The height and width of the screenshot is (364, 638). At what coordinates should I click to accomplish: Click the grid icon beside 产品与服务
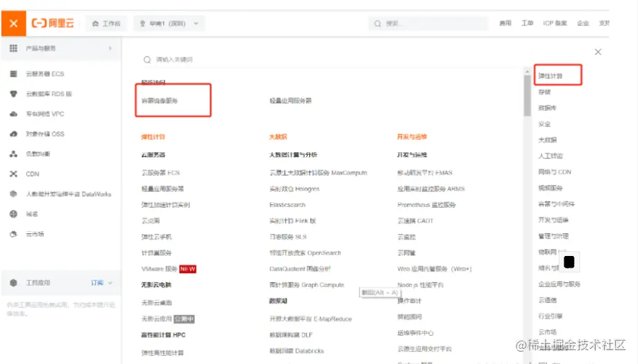13,48
